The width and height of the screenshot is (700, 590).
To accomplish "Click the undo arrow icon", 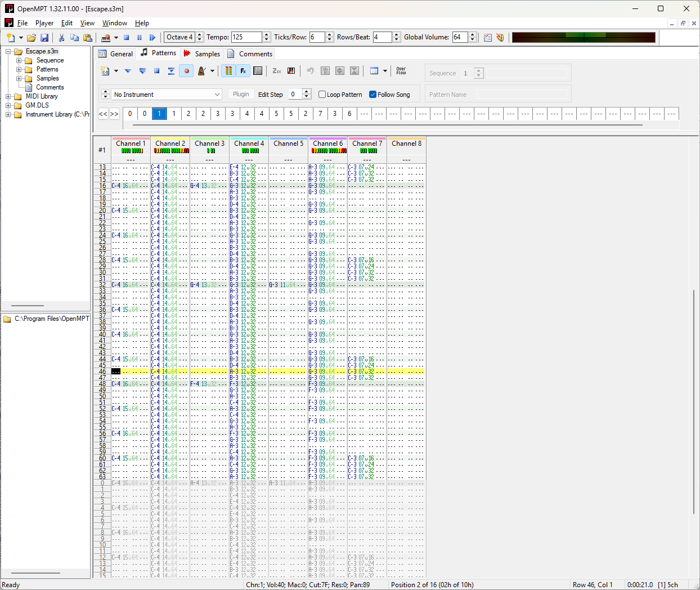I will pyautogui.click(x=311, y=71).
